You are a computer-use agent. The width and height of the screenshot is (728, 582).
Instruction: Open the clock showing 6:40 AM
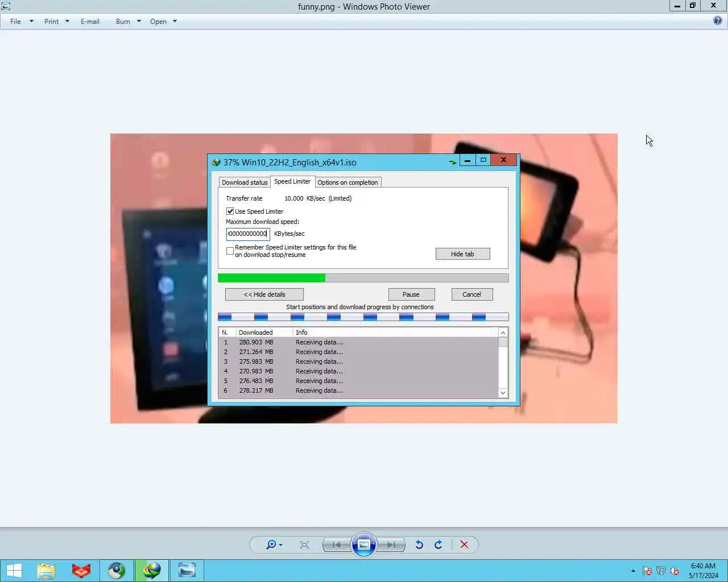(703, 571)
